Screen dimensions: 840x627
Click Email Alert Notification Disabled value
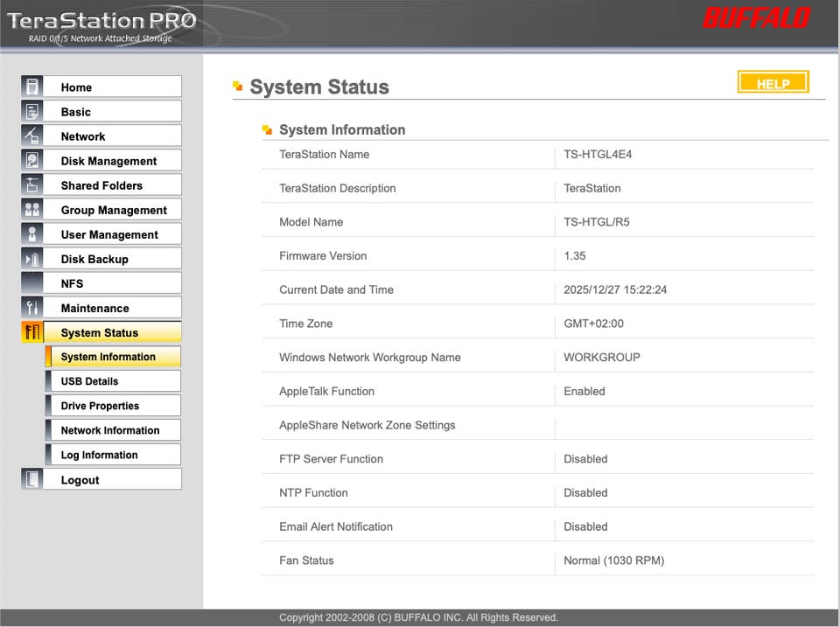[x=585, y=526]
